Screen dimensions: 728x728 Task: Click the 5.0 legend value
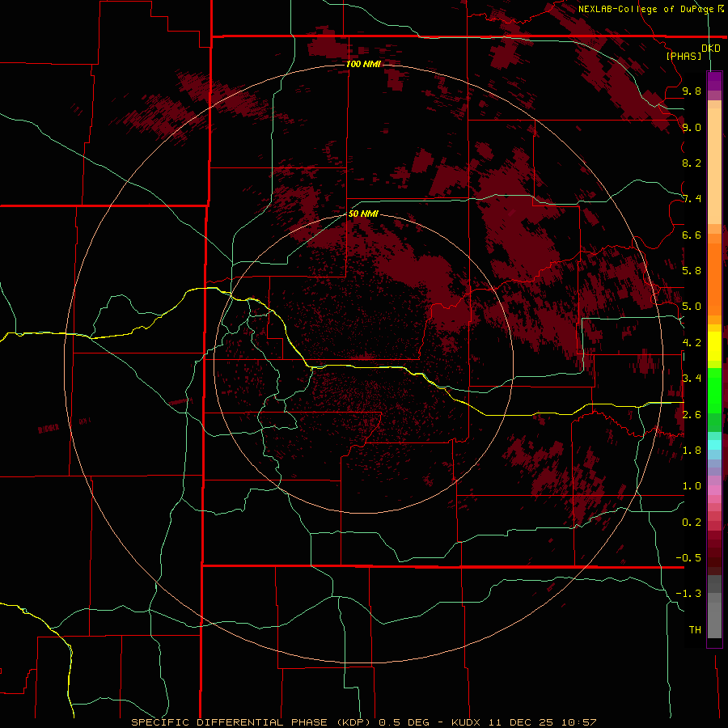tap(692, 307)
